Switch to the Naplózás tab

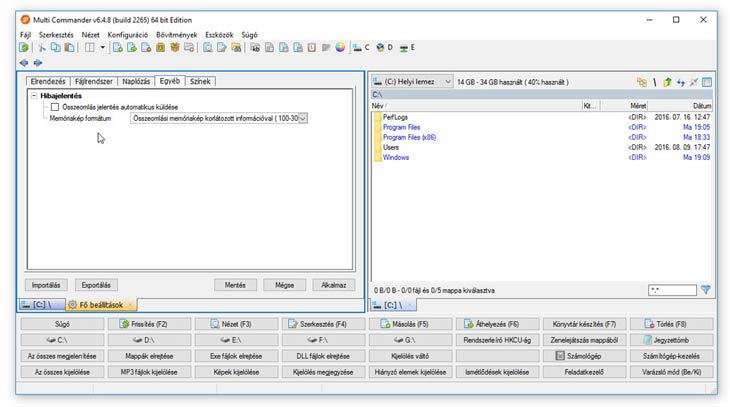coord(136,81)
